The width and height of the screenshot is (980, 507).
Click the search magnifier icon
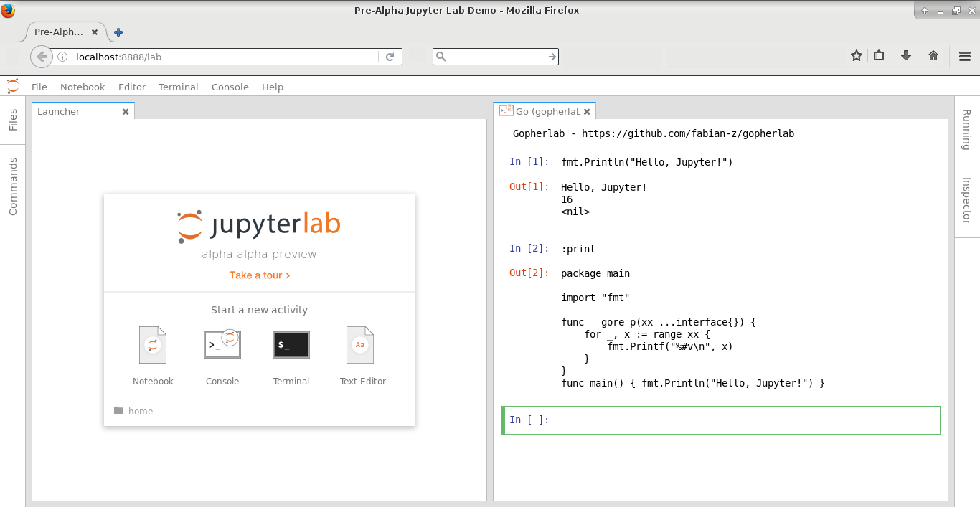pos(441,57)
